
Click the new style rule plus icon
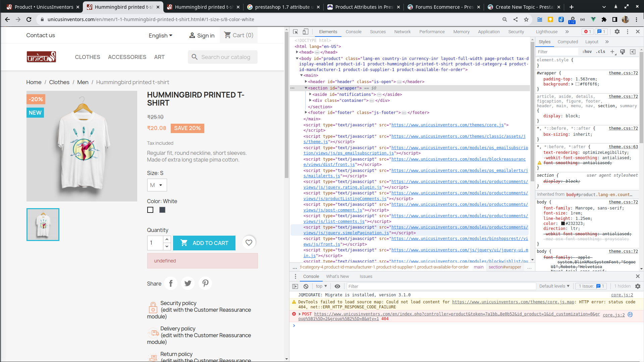pos(612,52)
